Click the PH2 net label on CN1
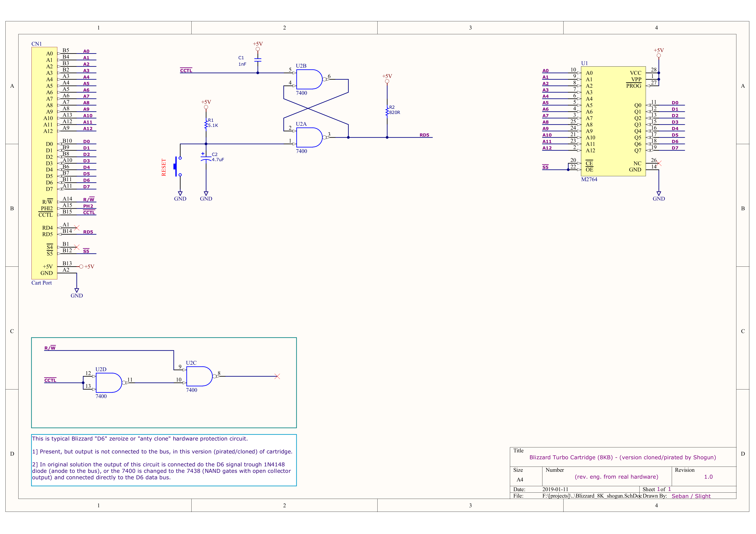This screenshot has height=534, width=756. [88, 206]
